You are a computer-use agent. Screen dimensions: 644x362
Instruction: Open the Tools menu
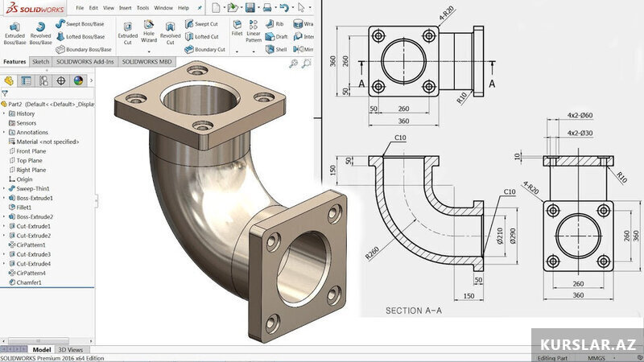coord(143,8)
